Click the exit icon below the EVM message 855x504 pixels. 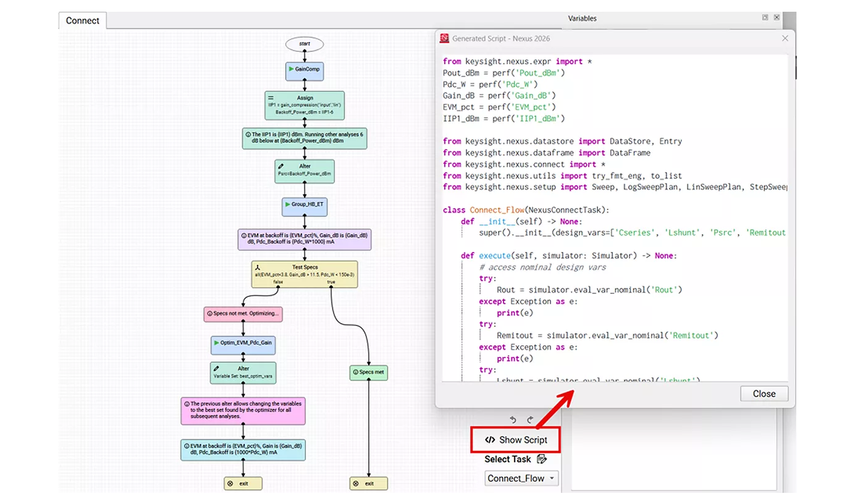(x=230, y=484)
